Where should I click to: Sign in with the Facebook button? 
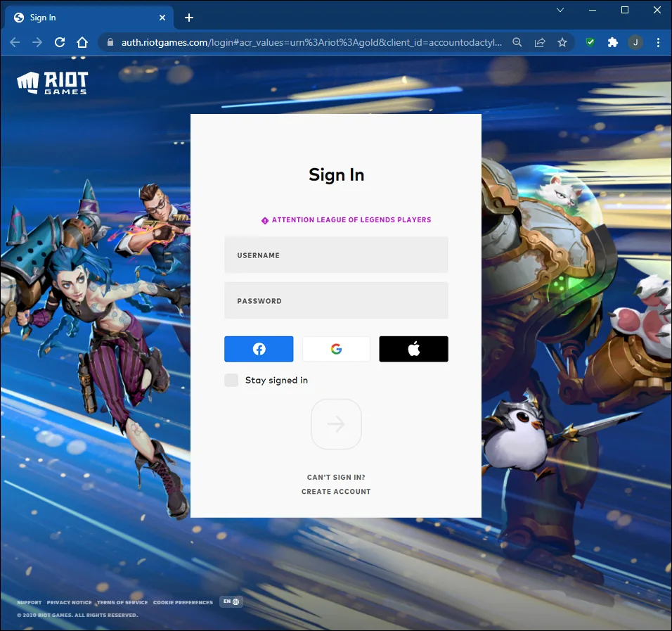259,349
